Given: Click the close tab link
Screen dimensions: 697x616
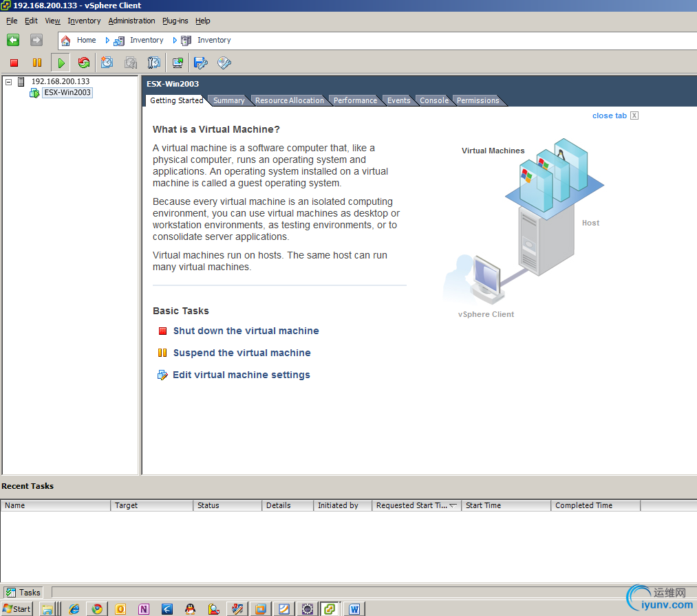Looking at the screenshot, I should point(610,115).
